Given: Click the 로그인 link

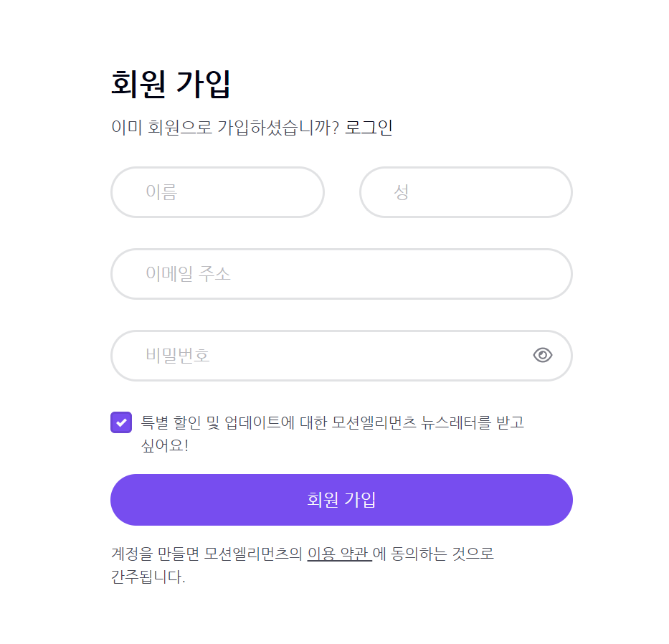Looking at the screenshot, I should [369, 128].
